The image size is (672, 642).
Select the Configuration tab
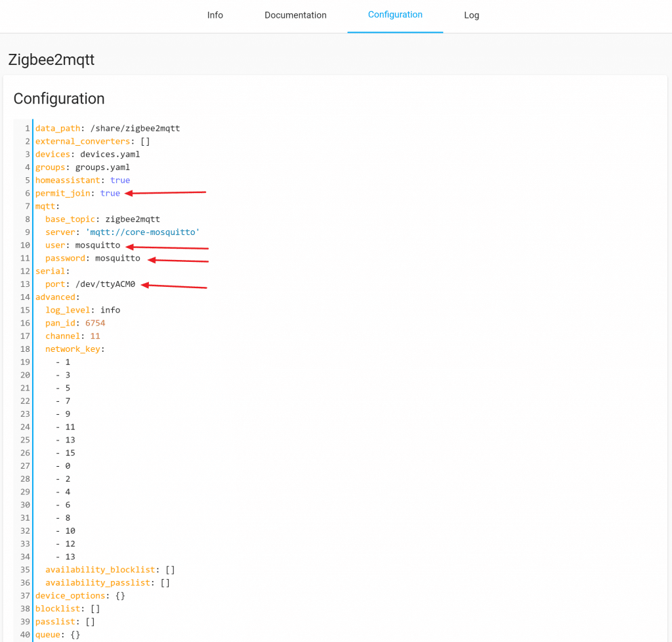[395, 15]
